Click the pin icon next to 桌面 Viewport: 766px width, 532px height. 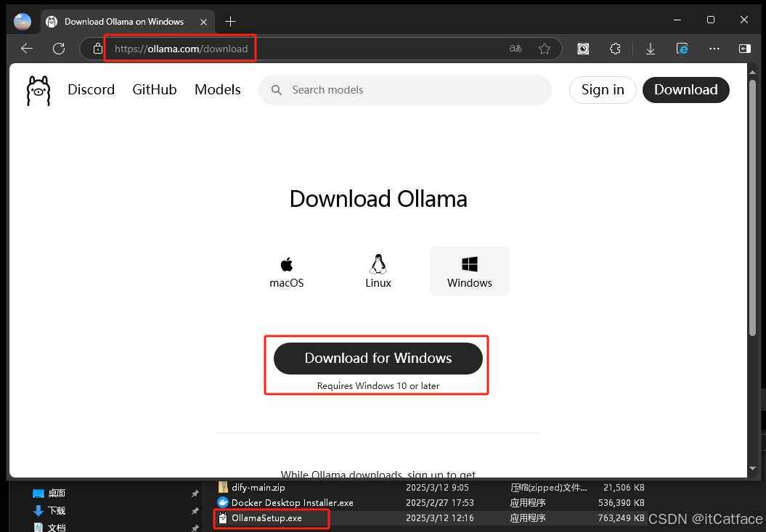195,494
